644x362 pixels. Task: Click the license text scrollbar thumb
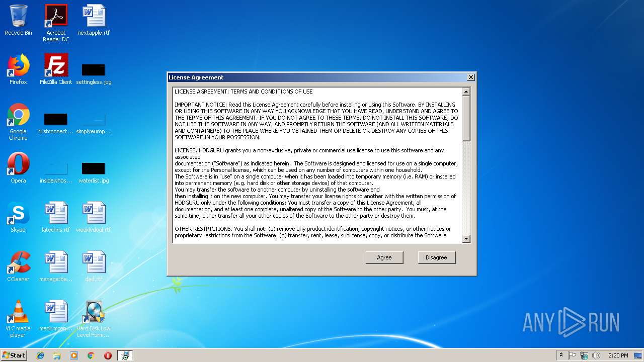click(466, 118)
